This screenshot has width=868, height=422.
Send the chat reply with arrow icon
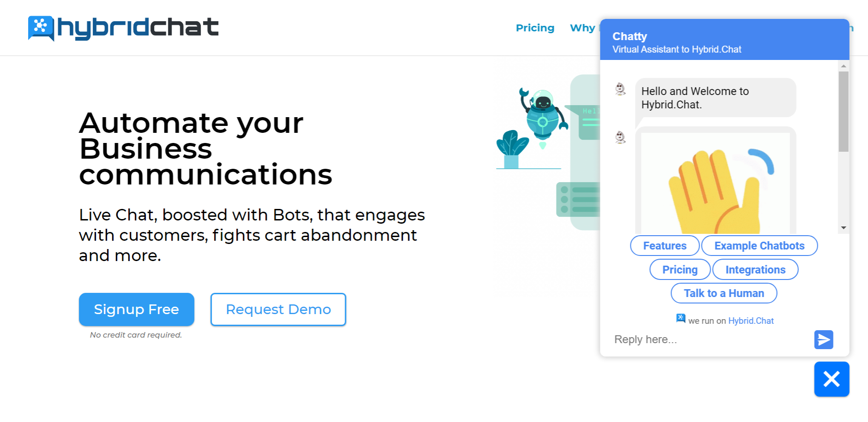823,340
